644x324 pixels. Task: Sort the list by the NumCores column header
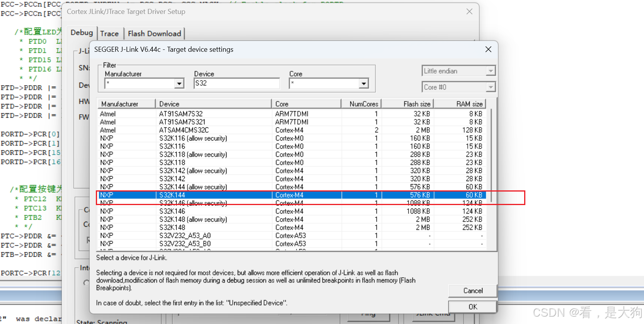click(361, 104)
